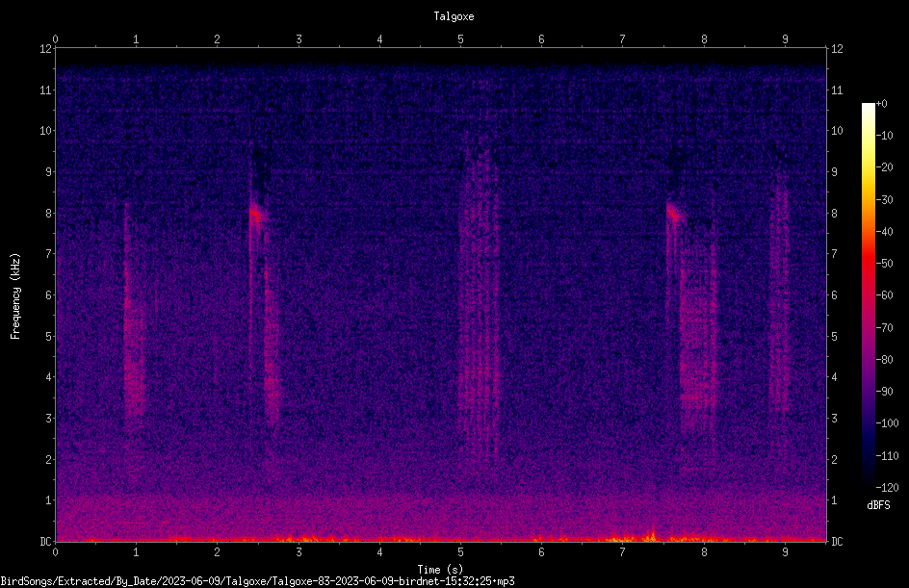Click the "-70" value on the color scale
Image resolution: width=909 pixels, height=588 pixels.
(884, 328)
